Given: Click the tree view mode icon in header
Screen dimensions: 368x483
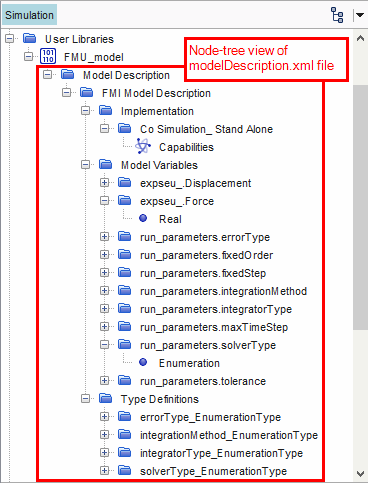Looking at the screenshot, I should [337, 15].
